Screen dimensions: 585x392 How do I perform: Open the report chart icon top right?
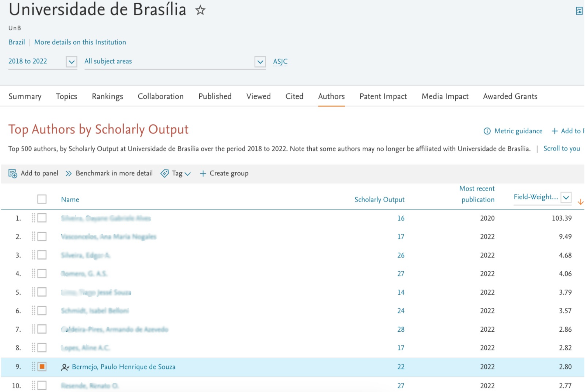coord(578,10)
